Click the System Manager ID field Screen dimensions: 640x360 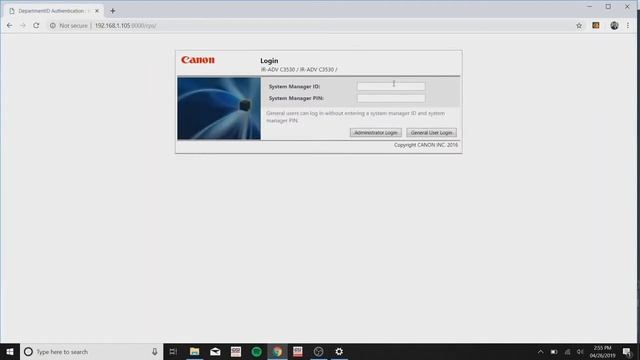[x=391, y=87]
